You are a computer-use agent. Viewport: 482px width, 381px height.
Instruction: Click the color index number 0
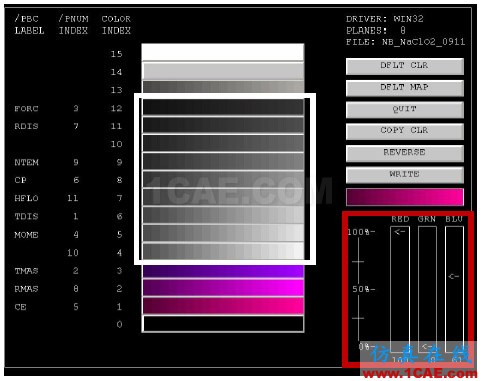click(119, 324)
